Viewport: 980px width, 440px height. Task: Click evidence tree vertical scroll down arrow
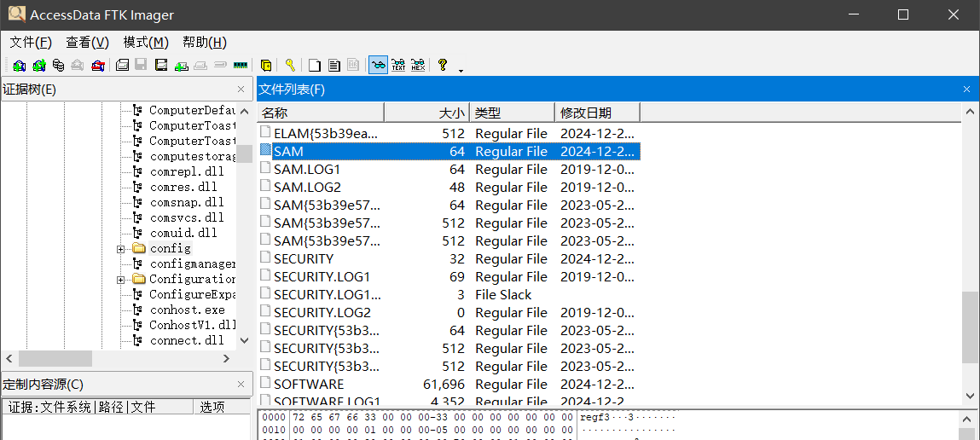tap(245, 340)
